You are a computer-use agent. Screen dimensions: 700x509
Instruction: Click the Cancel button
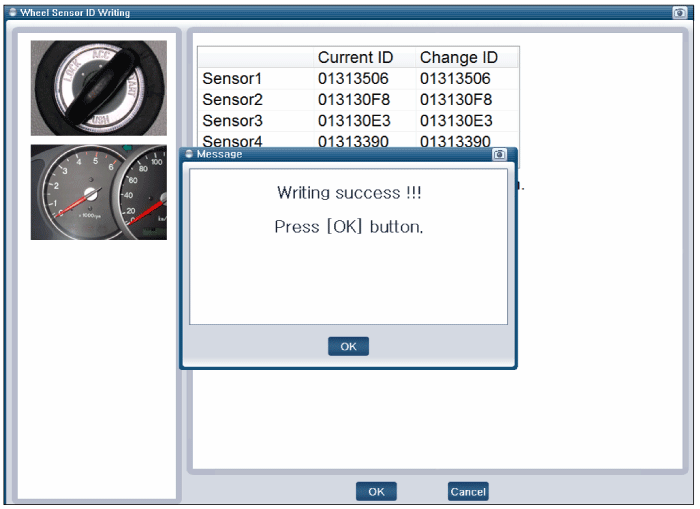[x=468, y=491]
